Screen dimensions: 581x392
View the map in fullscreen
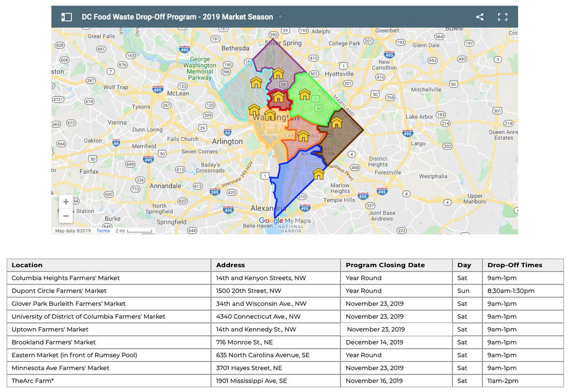tap(503, 17)
